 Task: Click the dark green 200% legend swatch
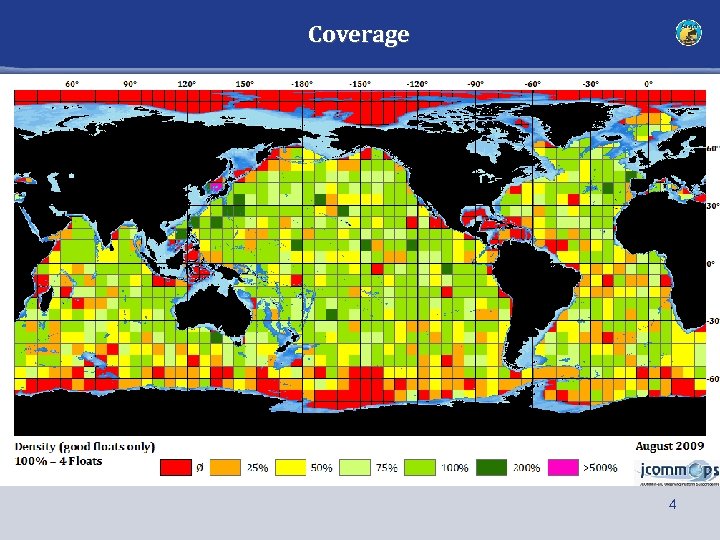click(x=491, y=467)
